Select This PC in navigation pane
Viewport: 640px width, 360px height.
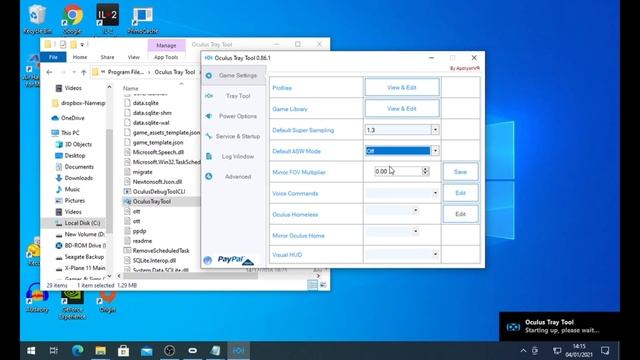(70, 133)
